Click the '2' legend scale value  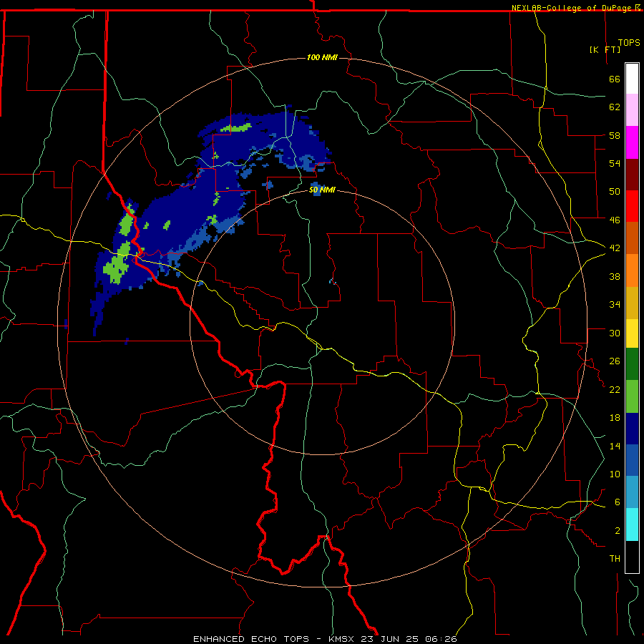pos(618,531)
